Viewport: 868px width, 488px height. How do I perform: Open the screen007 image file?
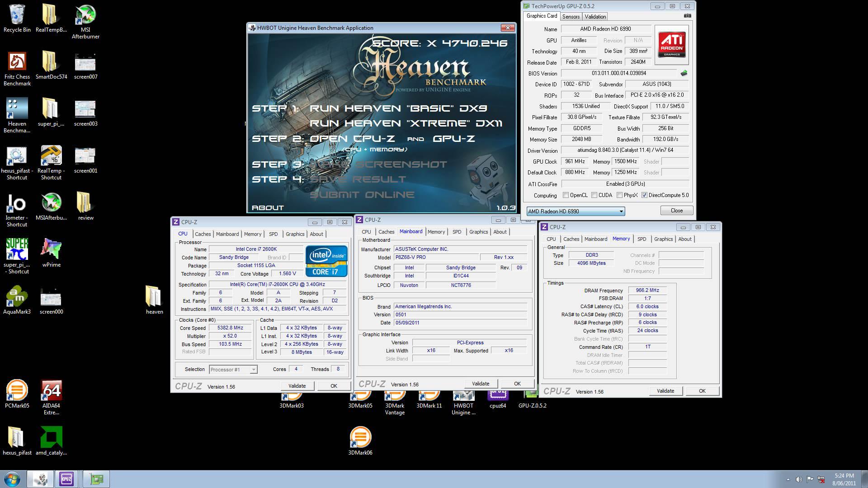coord(85,65)
